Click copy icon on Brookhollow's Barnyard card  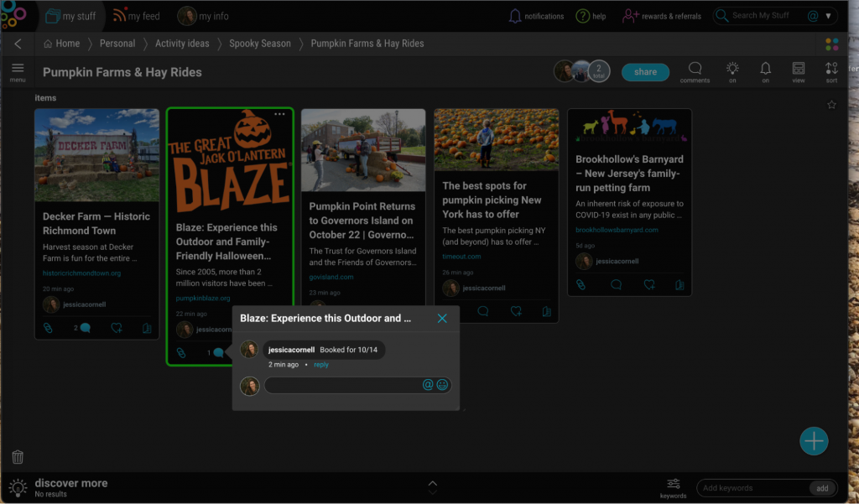click(679, 285)
